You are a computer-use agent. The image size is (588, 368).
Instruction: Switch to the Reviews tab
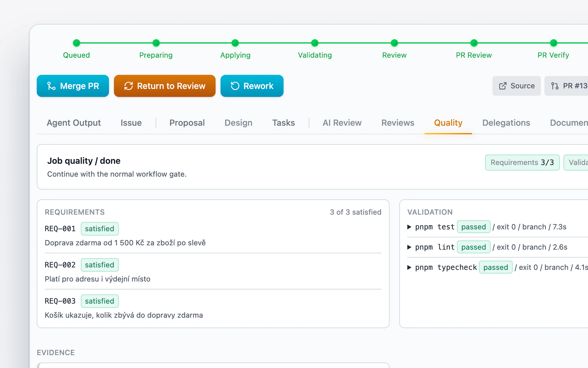398,123
